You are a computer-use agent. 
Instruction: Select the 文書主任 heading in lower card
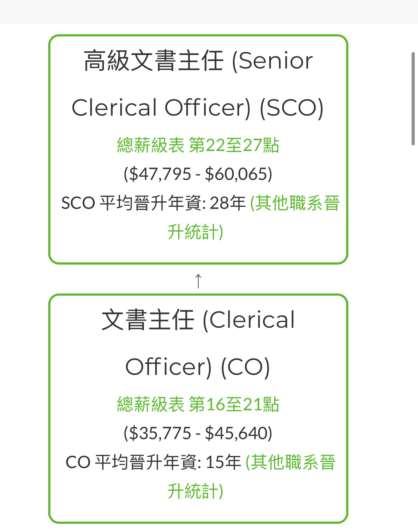coord(148,320)
